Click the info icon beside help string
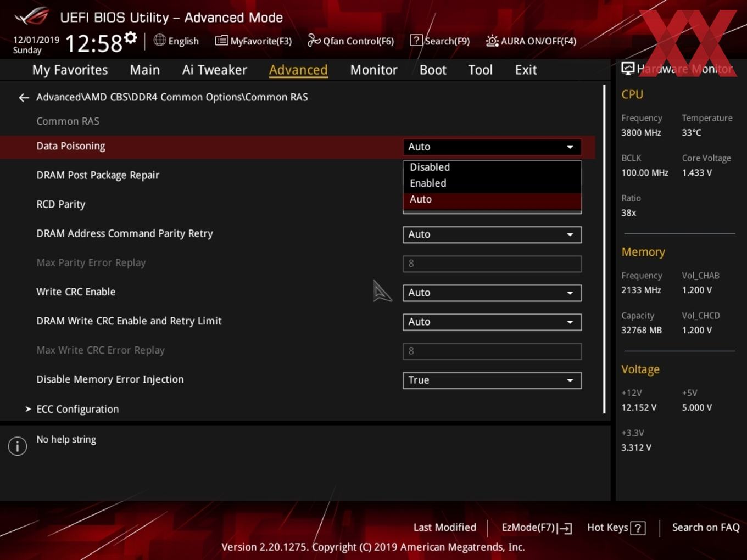 tap(18, 446)
